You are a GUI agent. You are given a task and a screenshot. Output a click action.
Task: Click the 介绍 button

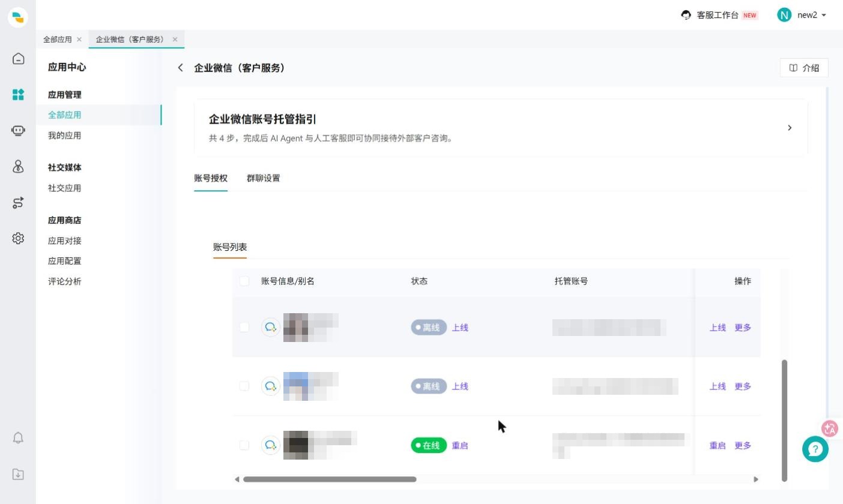point(804,68)
